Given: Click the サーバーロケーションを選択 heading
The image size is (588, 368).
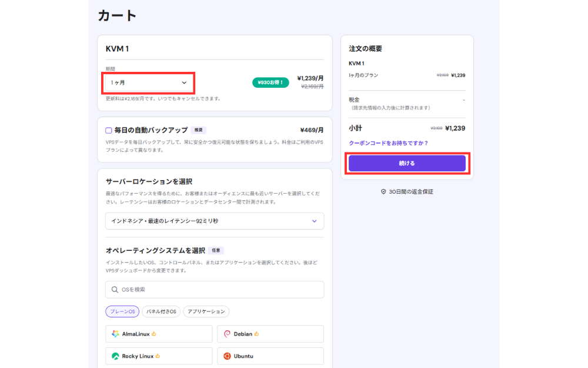Looking at the screenshot, I should [149, 181].
